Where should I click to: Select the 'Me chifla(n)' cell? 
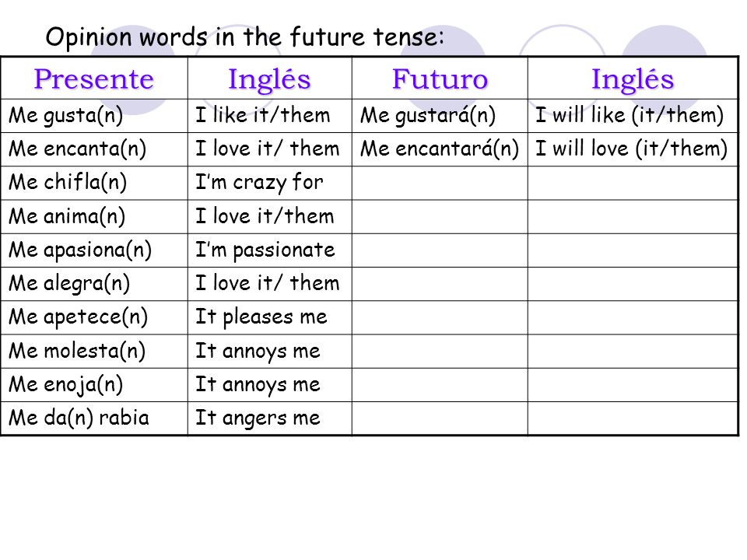tap(94, 183)
